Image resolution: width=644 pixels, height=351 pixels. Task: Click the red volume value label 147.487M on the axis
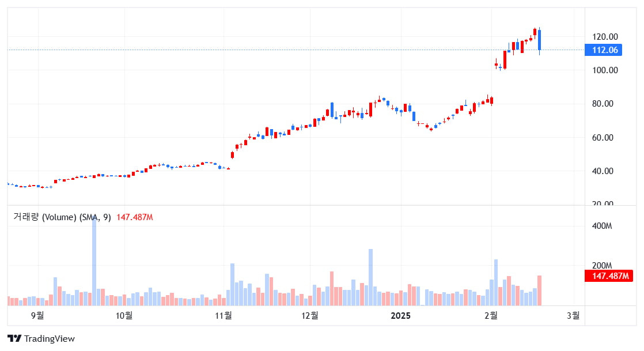tap(609, 275)
